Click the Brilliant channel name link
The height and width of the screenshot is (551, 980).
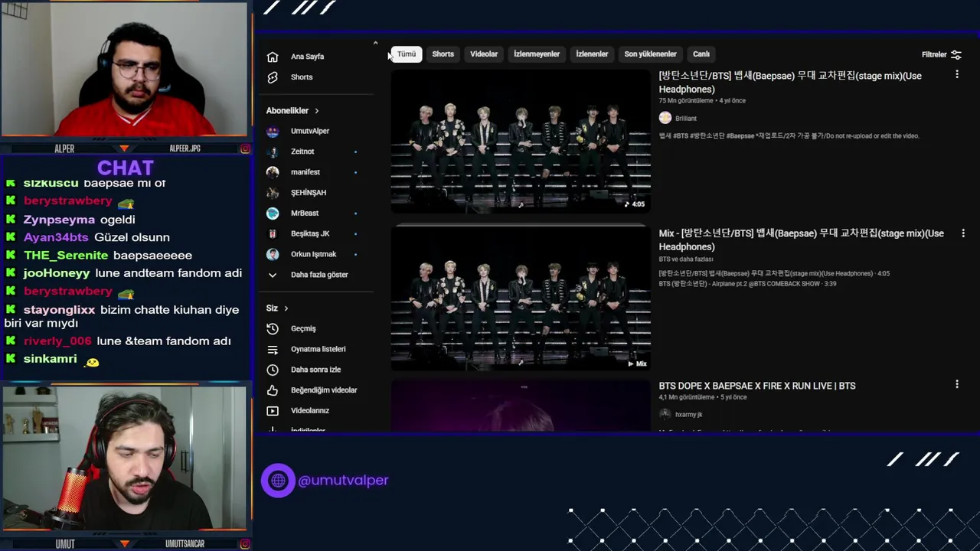click(686, 119)
